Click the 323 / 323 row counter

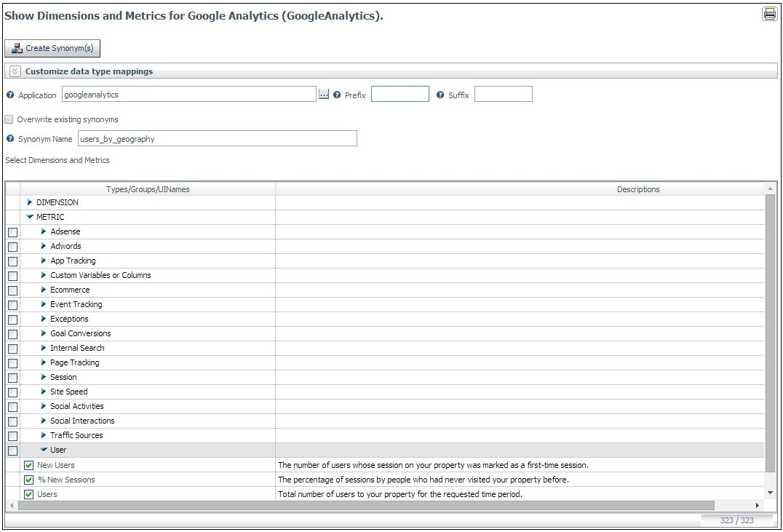click(x=736, y=520)
